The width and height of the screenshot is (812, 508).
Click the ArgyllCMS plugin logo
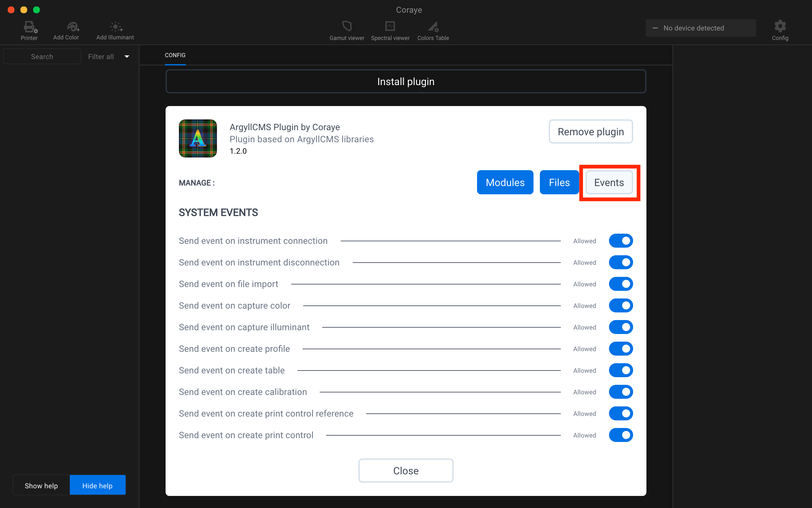198,138
